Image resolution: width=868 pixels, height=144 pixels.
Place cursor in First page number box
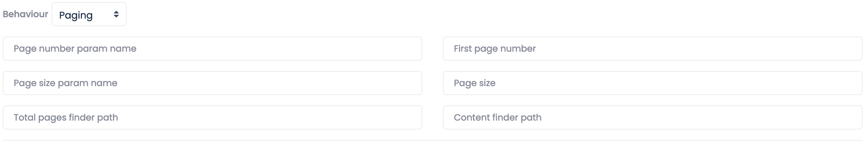652,49
